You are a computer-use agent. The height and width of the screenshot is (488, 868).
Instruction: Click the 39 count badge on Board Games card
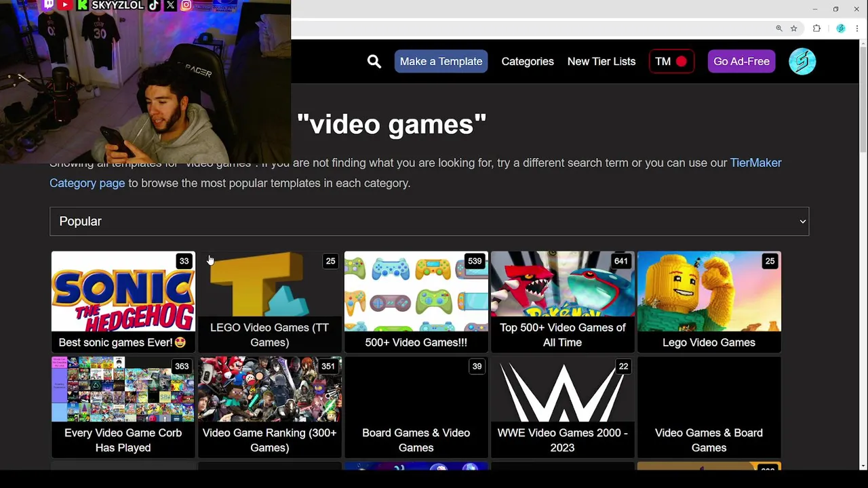click(x=477, y=367)
